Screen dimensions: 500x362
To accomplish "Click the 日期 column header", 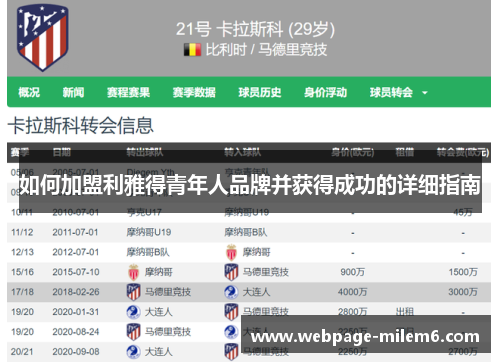I will (x=62, y=153).
